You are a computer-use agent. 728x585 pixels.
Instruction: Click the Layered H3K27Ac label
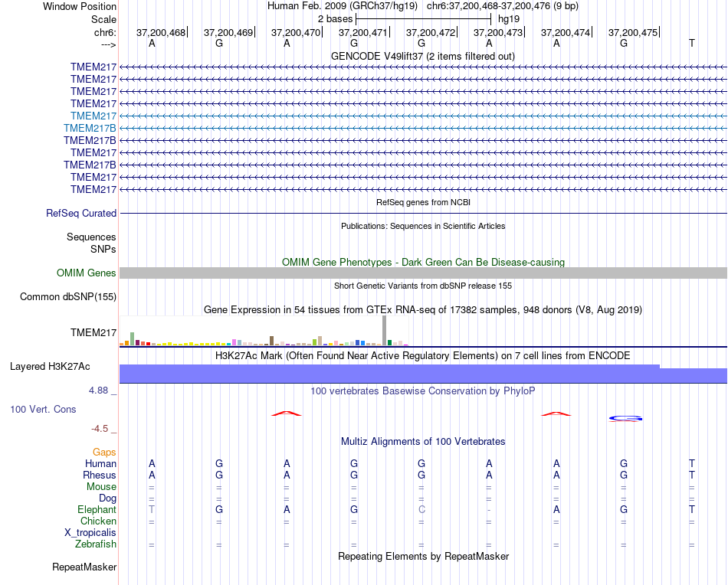tap(50, 367)
